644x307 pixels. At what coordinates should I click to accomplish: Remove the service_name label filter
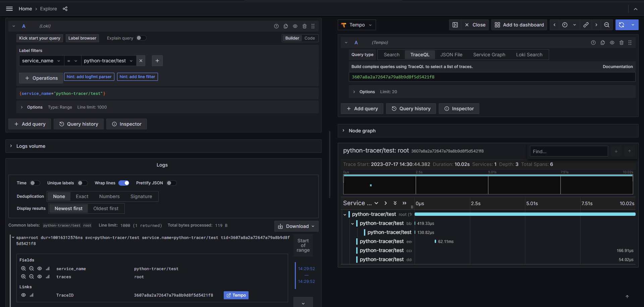point(141,61)
